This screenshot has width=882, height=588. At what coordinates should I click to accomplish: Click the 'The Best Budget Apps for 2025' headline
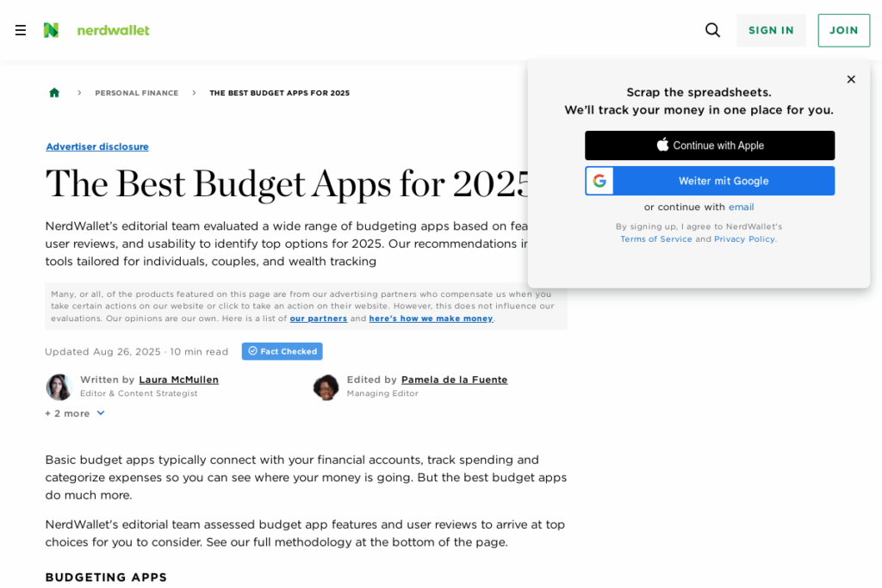[288, 184]
